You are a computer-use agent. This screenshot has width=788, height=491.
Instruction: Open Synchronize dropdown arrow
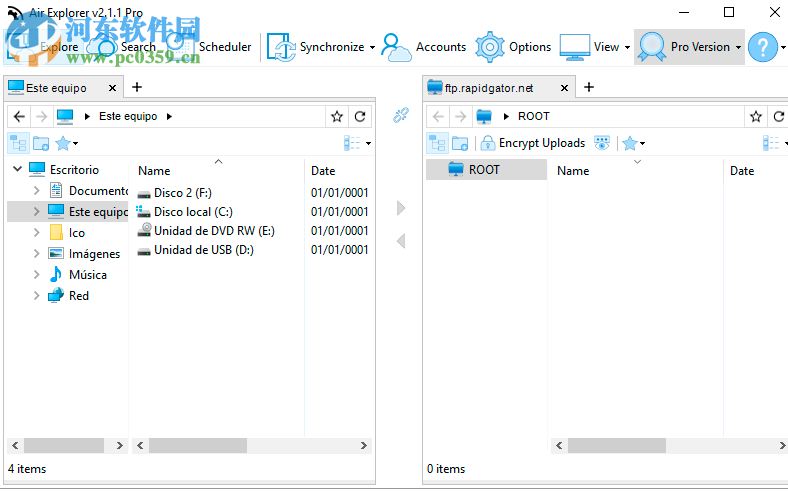click(372, 47)
